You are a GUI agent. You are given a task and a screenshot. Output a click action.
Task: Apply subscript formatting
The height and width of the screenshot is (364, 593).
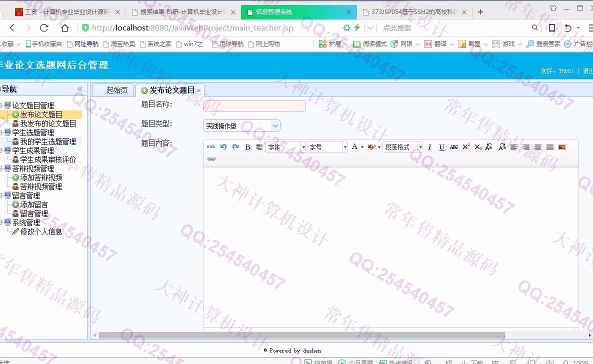(x=478, y=147)
